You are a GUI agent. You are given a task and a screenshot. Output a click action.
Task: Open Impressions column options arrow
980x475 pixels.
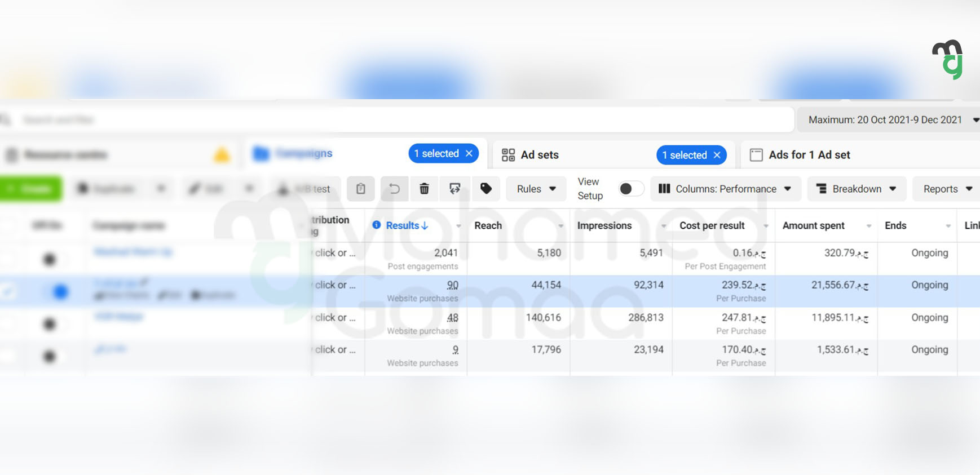coord(664,226)
